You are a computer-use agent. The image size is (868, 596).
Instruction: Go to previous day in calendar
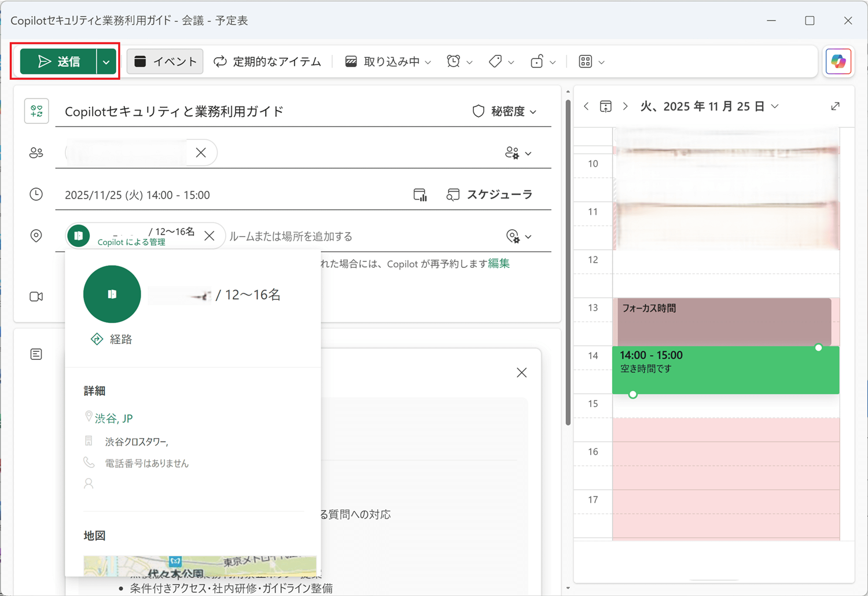point(586,106)
